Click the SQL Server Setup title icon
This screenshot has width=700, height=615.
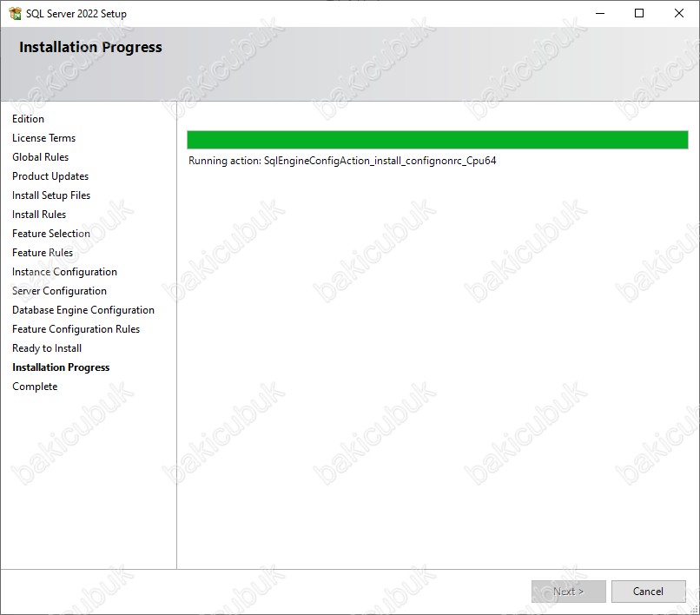(x=15, y=13)
